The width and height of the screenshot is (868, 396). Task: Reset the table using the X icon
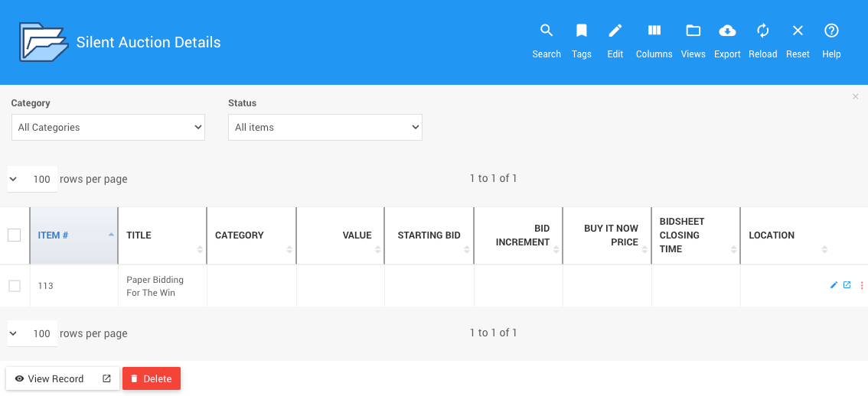[798, 31]
